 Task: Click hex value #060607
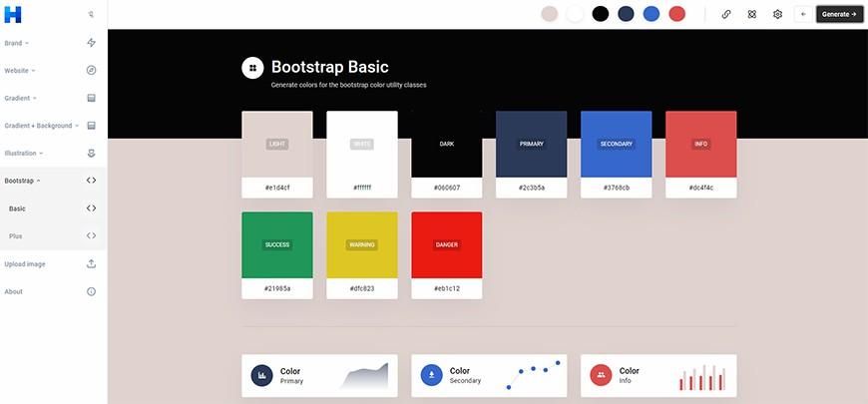tap(447, 188)
